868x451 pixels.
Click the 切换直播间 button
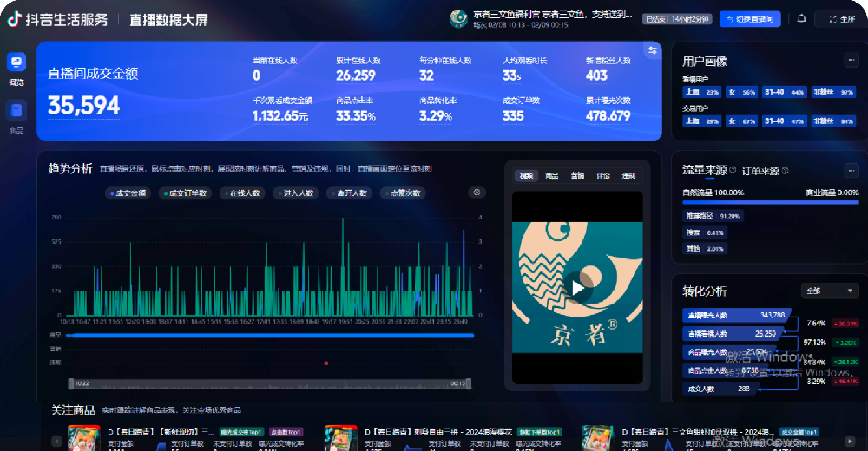[750, 19]
